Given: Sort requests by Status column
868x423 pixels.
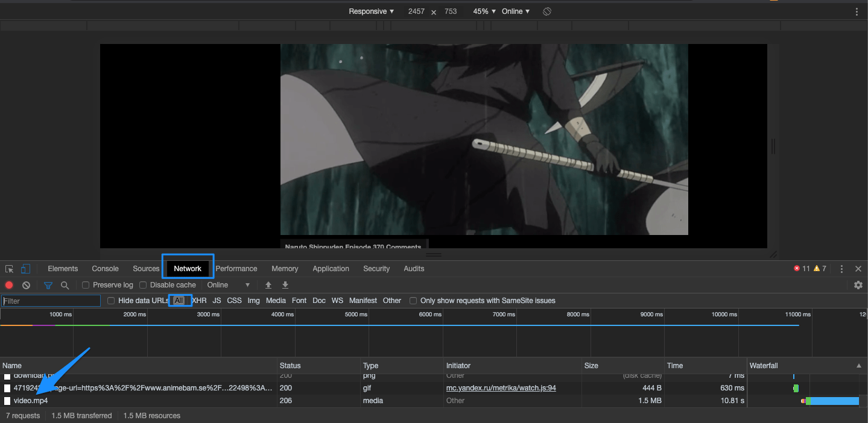Looking at the screenshot, I should point(318,366).
